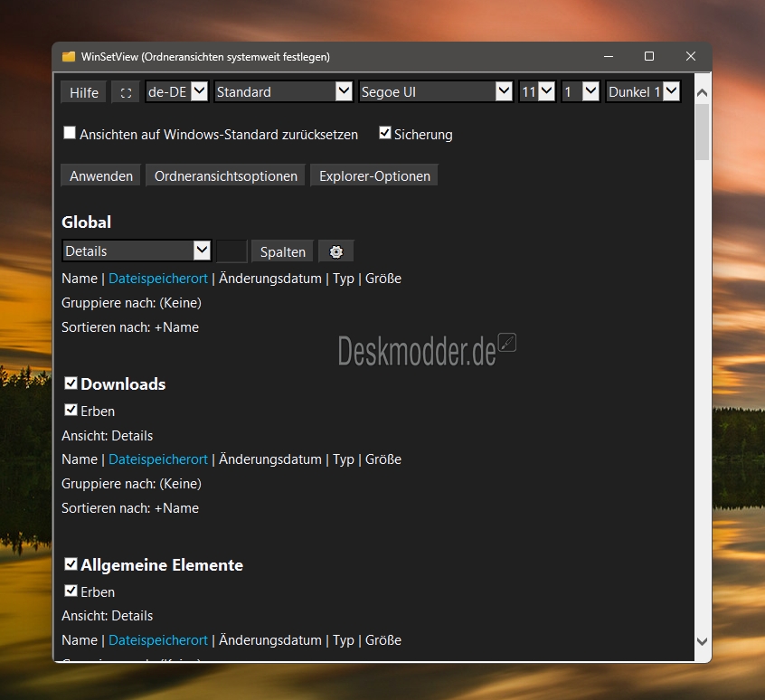765x700 pixels.
Task: Click the Global heading
Action: point(86,222)
